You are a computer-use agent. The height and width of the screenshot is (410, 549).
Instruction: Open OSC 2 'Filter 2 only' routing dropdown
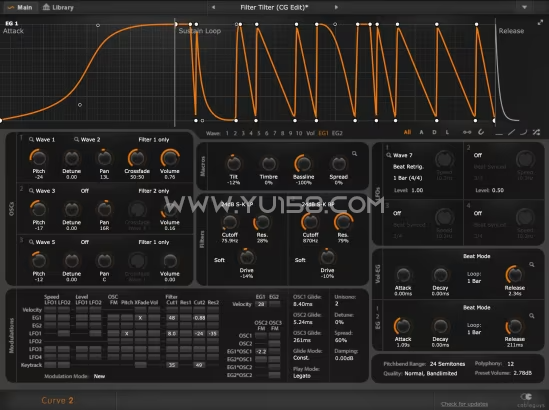[154, 191]
